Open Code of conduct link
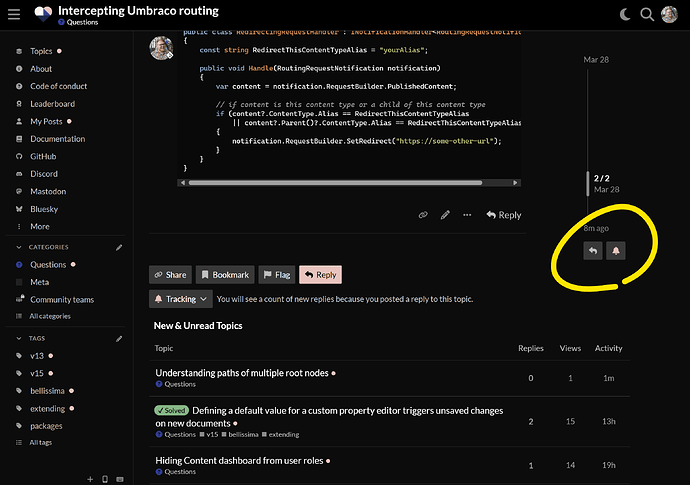Image resolution: width=690 pixels, height=485 pixels. click(x=59, y=86)
